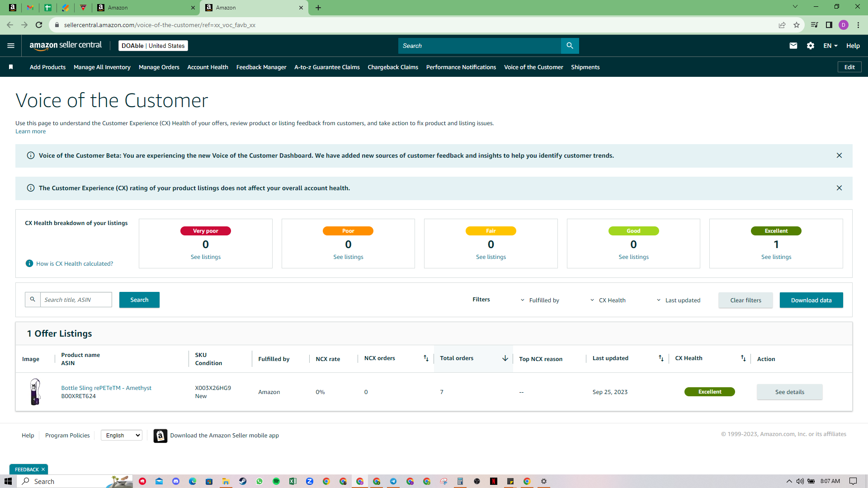The height and width of the screenshot is (488, 868).
Task: Sort the CX Health column arrows
Action: [743, 358]
